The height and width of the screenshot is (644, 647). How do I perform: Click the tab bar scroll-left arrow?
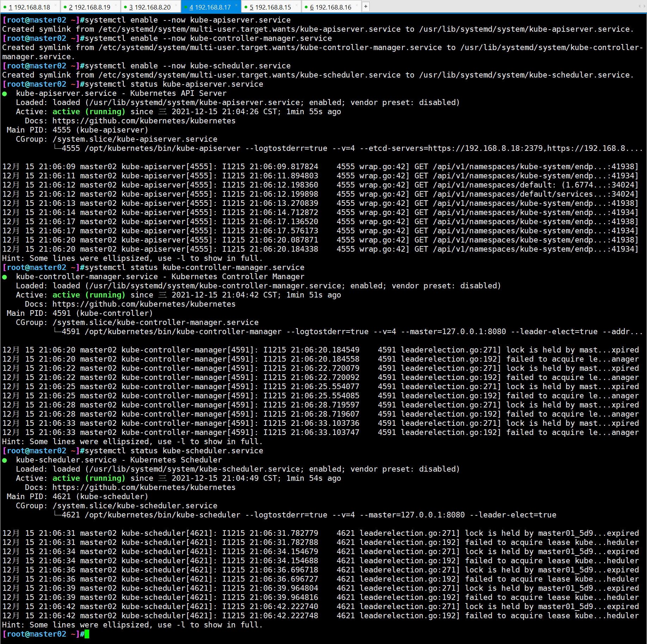[x=639, y=6]
